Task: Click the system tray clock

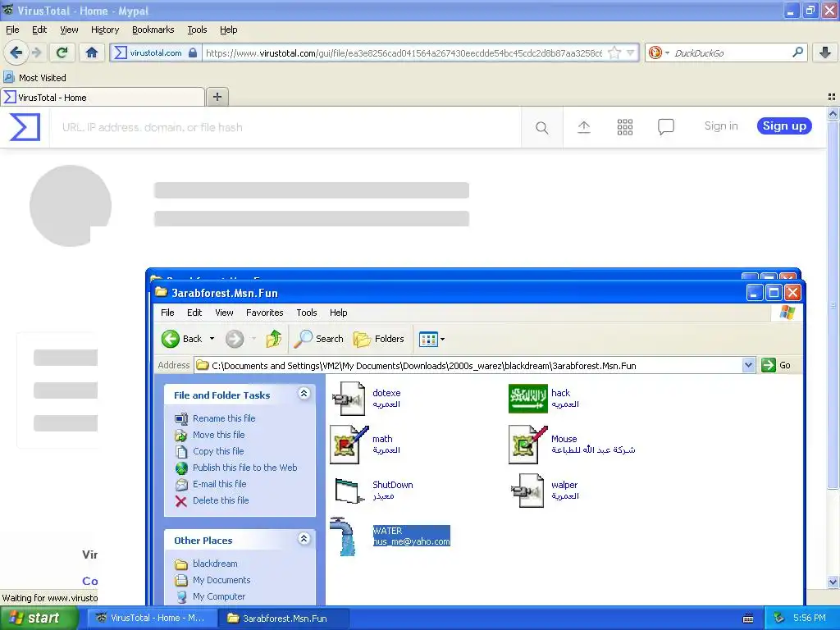Action: tap(810, 618)
